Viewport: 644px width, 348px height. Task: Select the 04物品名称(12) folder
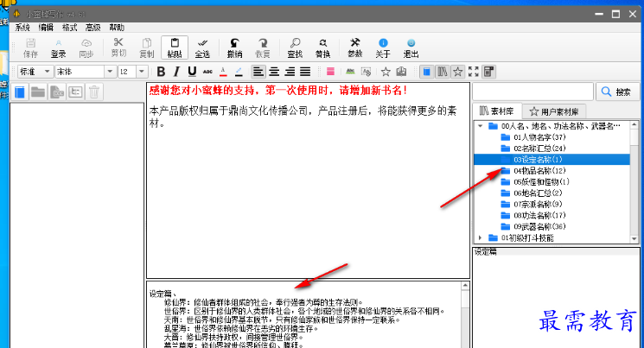(x=539, y=171)
